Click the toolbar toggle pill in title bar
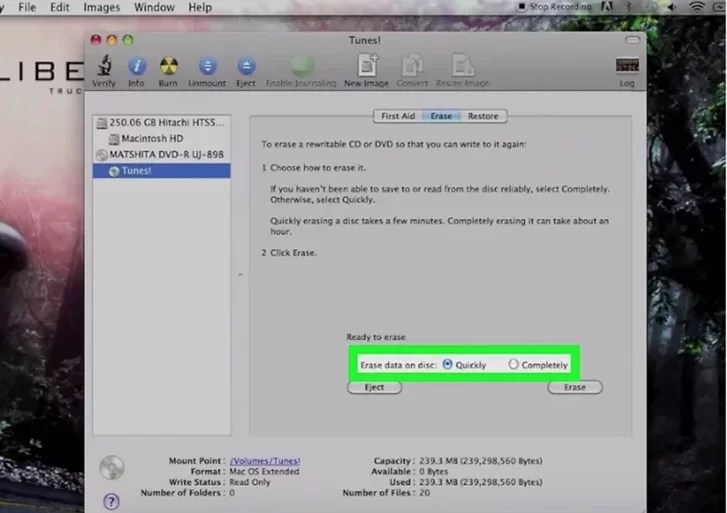This screenshot has width=727, height=513. point(632,40)
